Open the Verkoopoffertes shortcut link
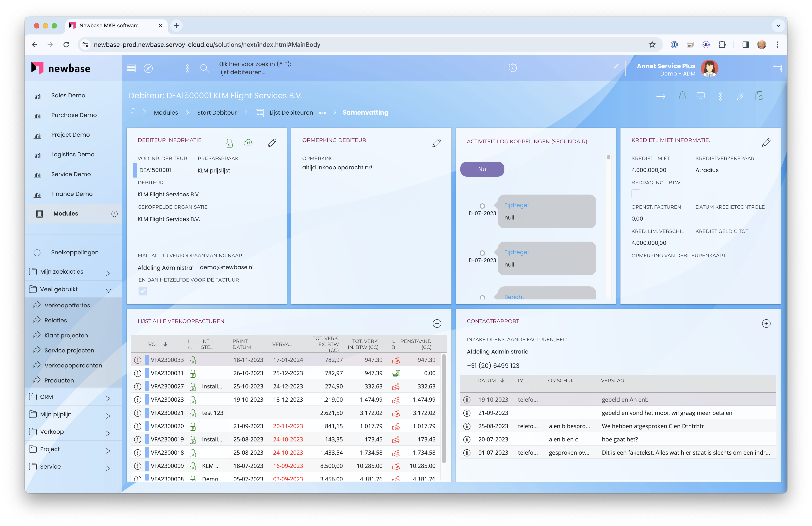Viewport: 812px width, 526px height. pyautogui.click(x=67, y=305)
